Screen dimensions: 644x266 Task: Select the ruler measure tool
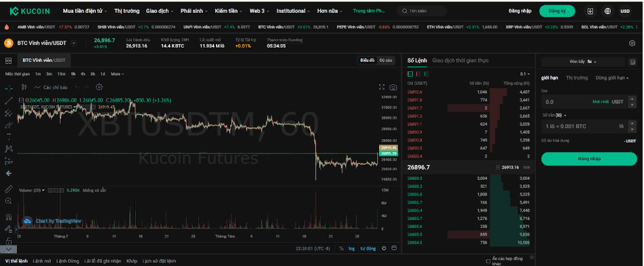pos(8,189)
